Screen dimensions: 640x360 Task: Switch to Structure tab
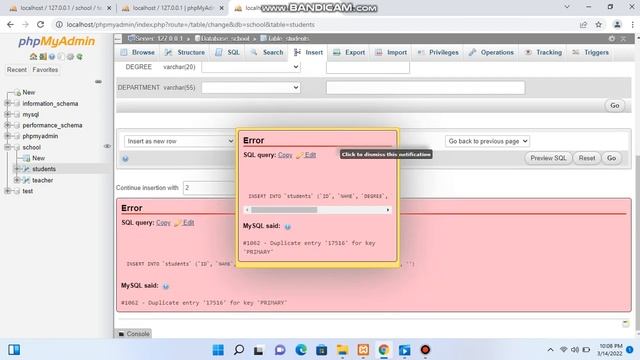pos(184,52)
